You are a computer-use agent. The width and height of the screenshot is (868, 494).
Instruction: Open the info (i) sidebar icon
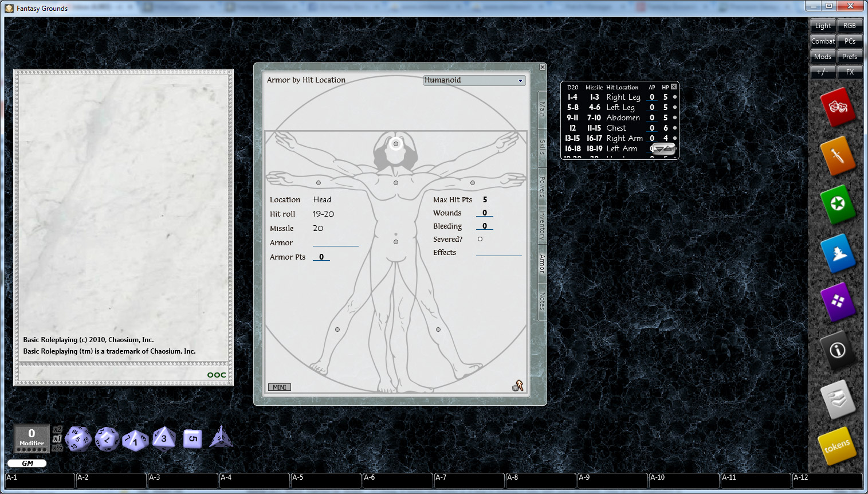coord(838,351)
